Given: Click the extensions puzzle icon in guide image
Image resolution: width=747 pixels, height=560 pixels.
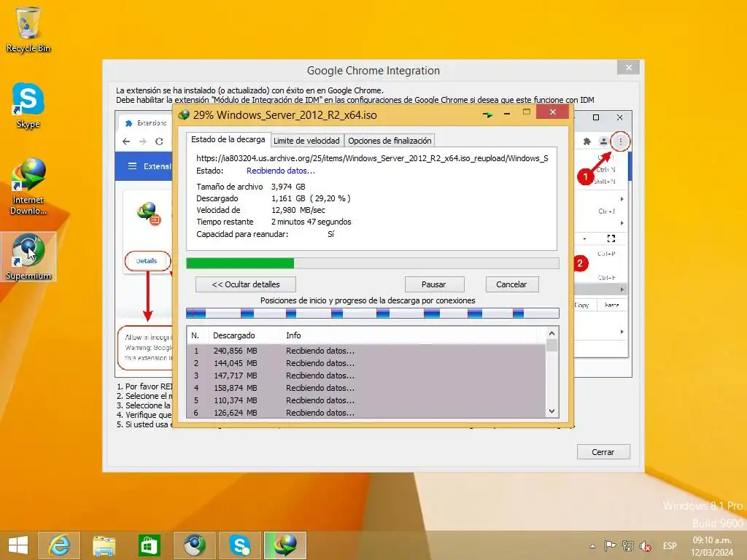Looking at the screenshot, I should 587,141.
